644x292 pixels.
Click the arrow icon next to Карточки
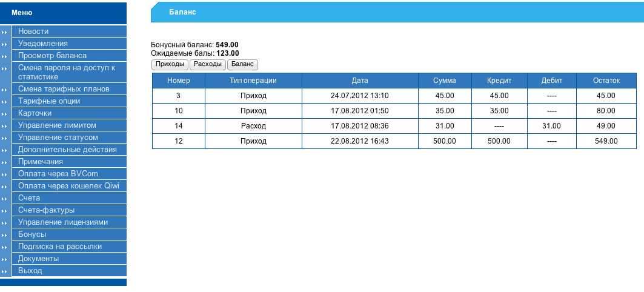[5, 113]
